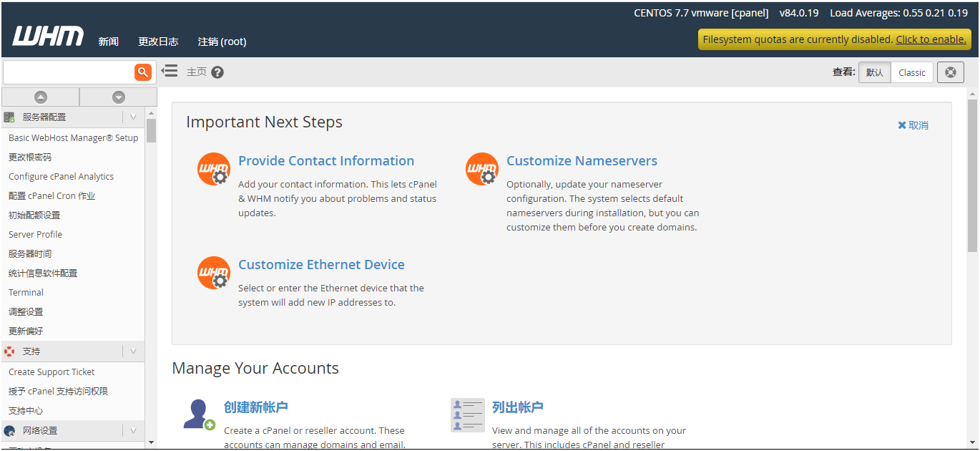Open the help question mark icon
980x451 pixels.
(x=217, y=72)
